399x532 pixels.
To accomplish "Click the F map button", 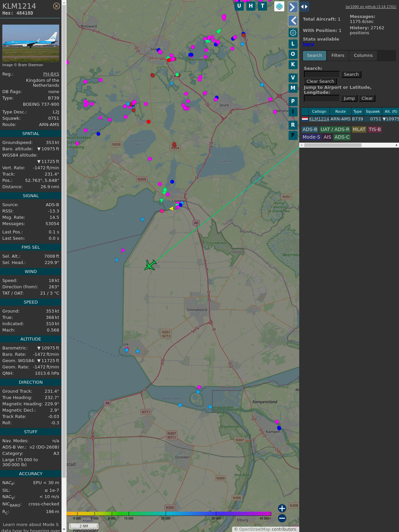I will [x=293, y=135].
